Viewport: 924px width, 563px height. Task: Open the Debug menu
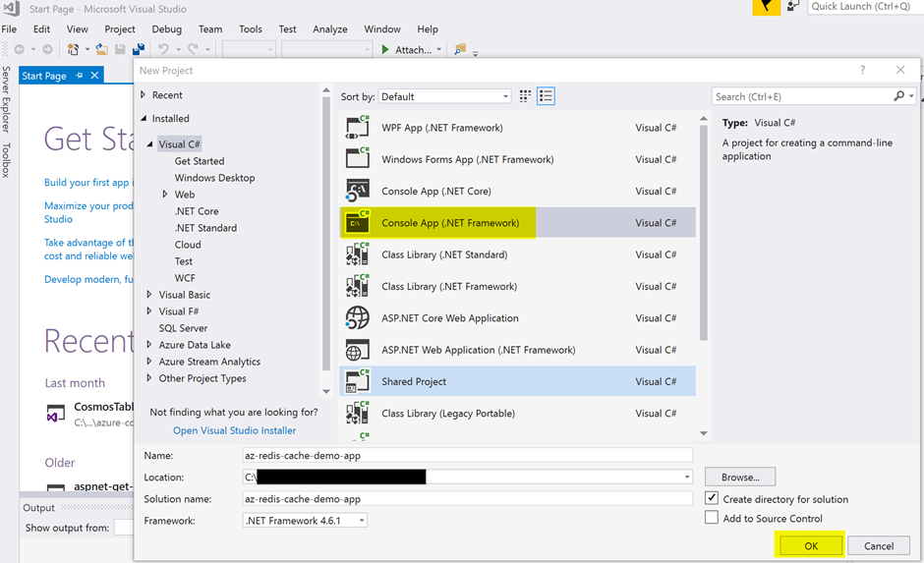[167, 28]
